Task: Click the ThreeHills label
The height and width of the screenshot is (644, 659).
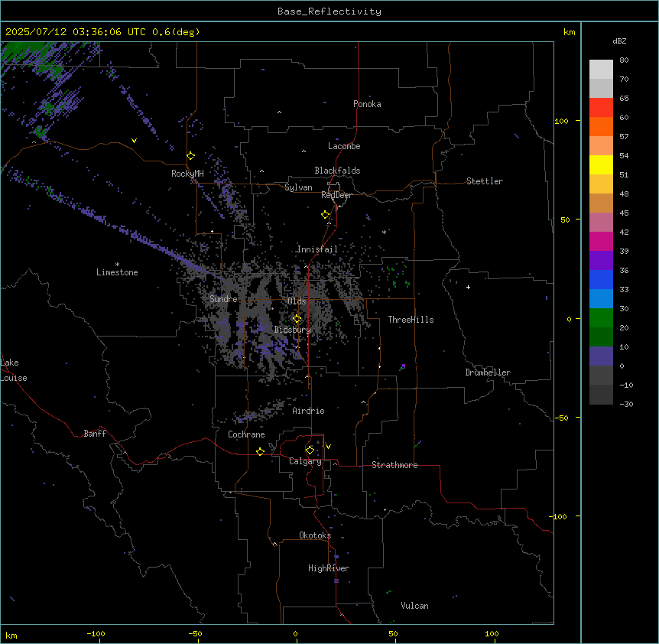Action: (411, 320)
